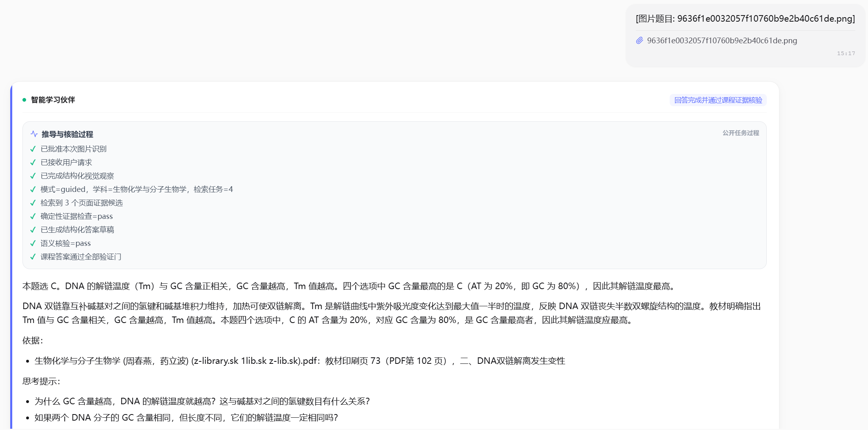Screen dimensions: 868x430
Task: Click the textbook citation 生物化学与分子生物学 pdf line
Action: [x=300, y=361]
